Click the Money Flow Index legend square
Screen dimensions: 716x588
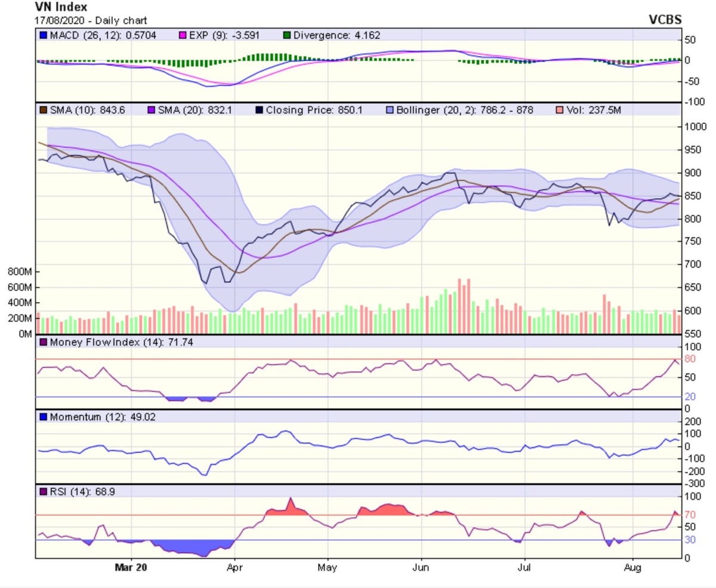(x=43, y=342)
